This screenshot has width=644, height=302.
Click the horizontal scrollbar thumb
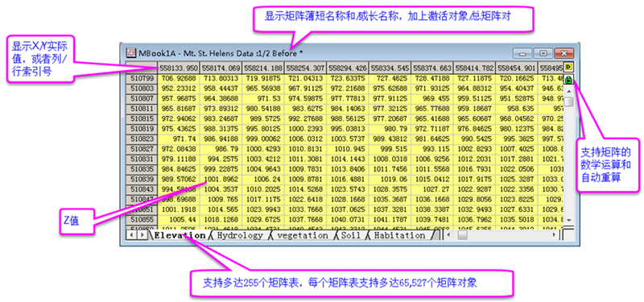pyautogui.click(x=463, y=235)
